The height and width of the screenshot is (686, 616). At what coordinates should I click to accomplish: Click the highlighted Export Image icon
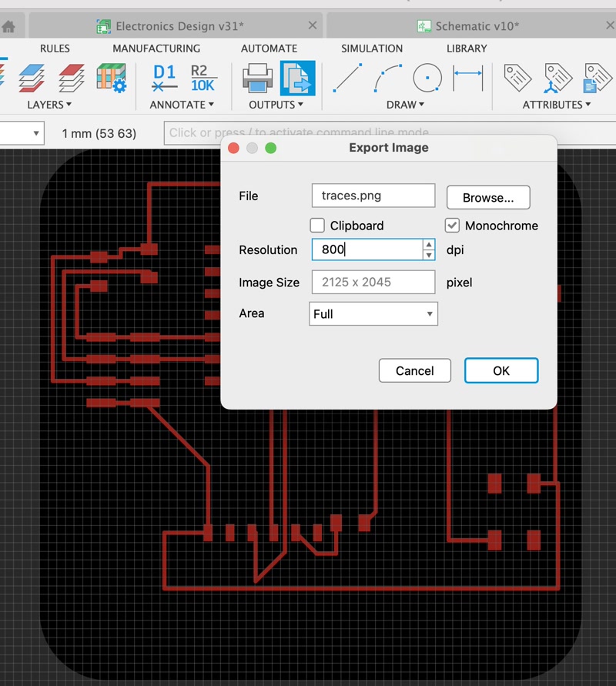297,78
